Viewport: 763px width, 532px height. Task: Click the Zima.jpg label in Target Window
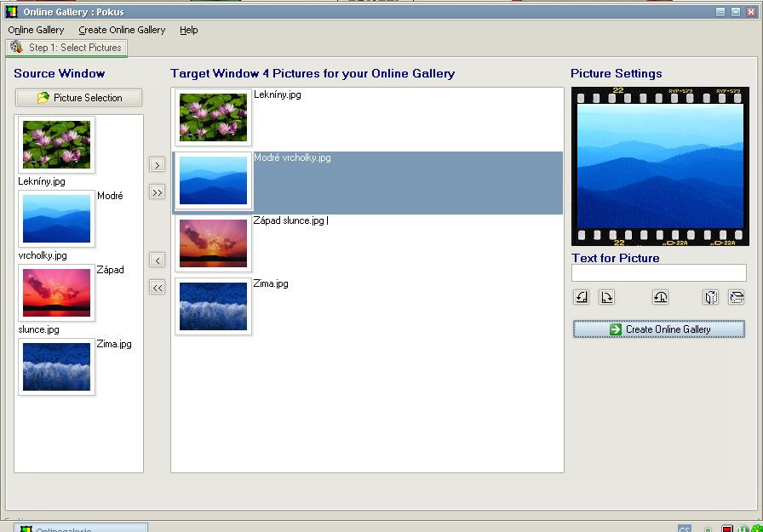pyautogui.click(x=271, y=283)
